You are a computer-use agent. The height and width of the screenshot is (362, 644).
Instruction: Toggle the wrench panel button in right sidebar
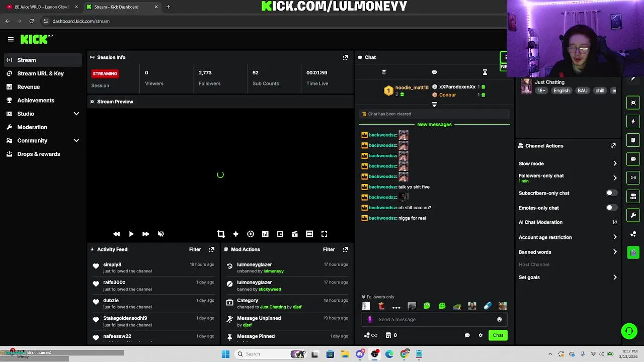point(633,215)
